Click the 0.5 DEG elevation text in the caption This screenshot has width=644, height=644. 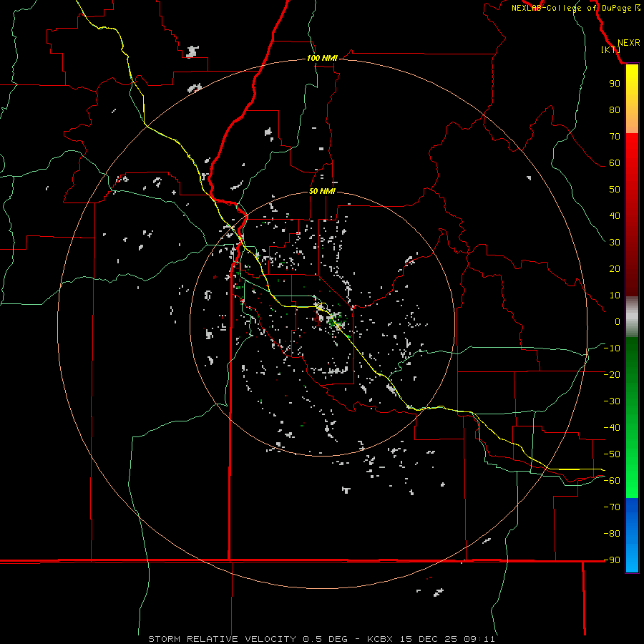coord(326,639)
